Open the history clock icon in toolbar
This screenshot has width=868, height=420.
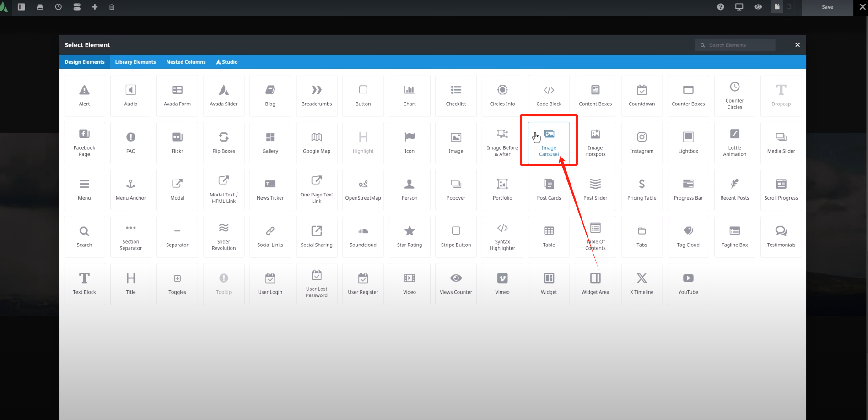pos(59,7)
